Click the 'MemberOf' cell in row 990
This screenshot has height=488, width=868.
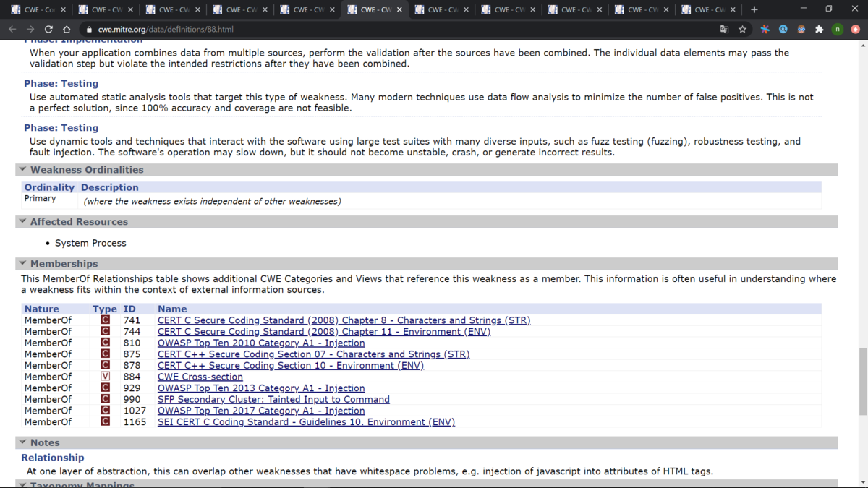pyautogui.click(x=48, y=399)
